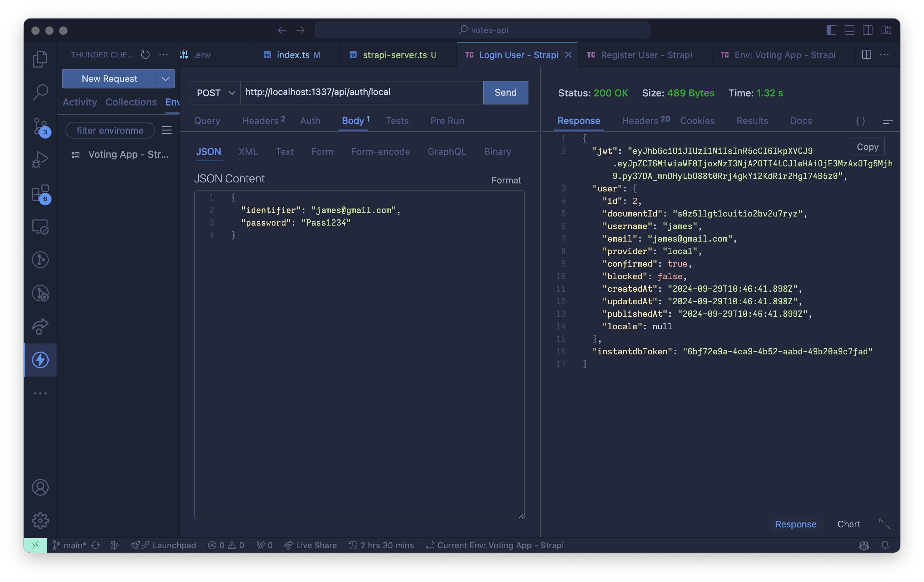Expand the New Request dropdown arrow
The width and height of the screenshot is (924, 582).
165,79
